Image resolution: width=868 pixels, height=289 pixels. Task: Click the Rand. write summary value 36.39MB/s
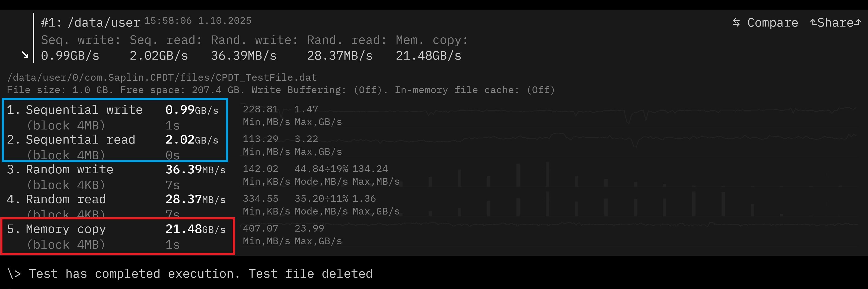point(244,56)
